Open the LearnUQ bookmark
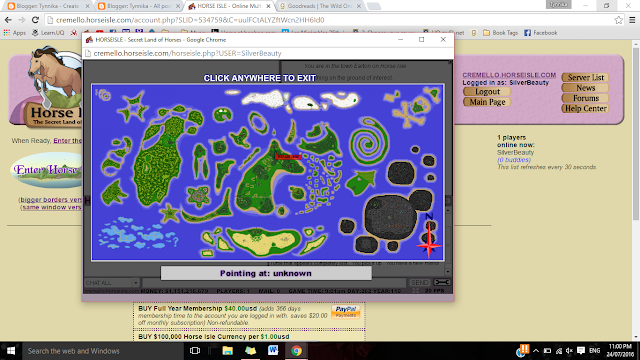Image resolution: width=640 pixels, height=360 pixels. click(x=48, y=33)
